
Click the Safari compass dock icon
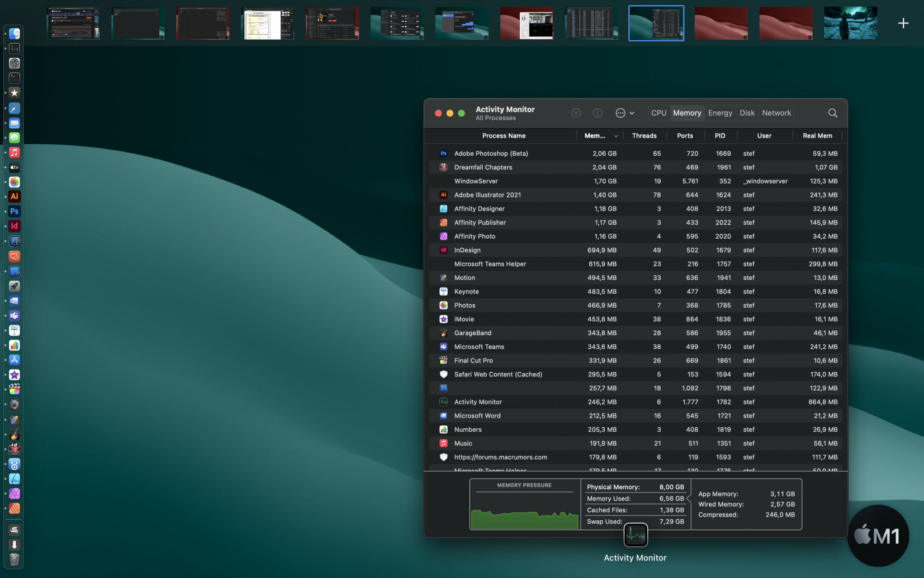pyautogui.click(x=14, y=108)
